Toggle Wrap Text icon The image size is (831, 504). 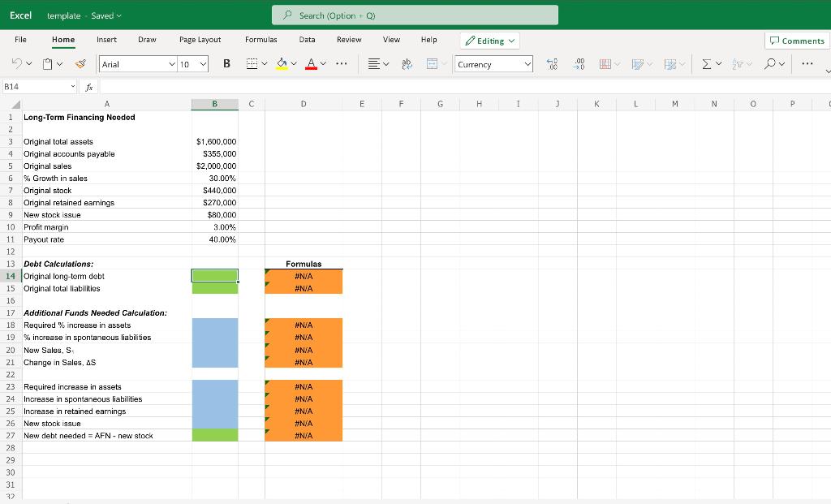tap(407, 63)
